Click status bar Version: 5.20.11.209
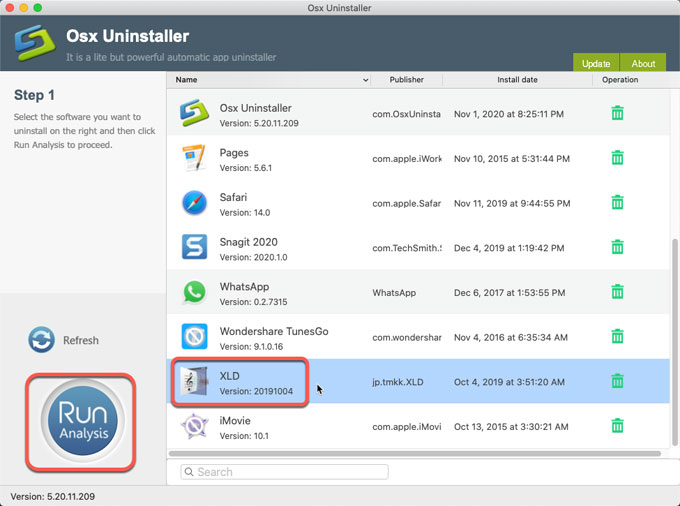 click(x=52, y=496)
